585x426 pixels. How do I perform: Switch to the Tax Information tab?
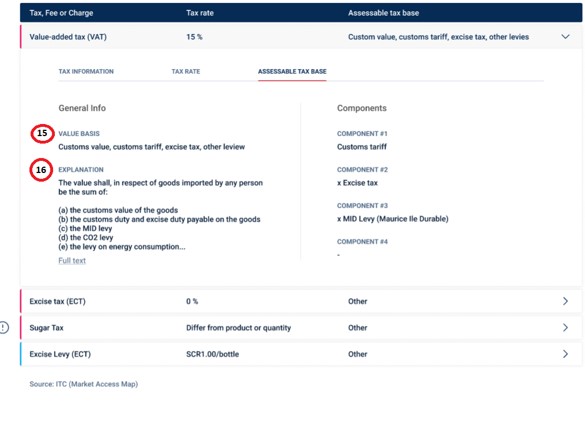click(86, 71)
